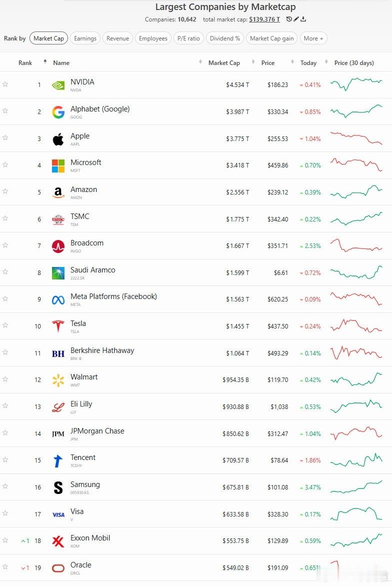Image resolution: width=392 pixels, height=586 pixels.
Task: Click the download icon near total market cap
Action: [303, 19]
